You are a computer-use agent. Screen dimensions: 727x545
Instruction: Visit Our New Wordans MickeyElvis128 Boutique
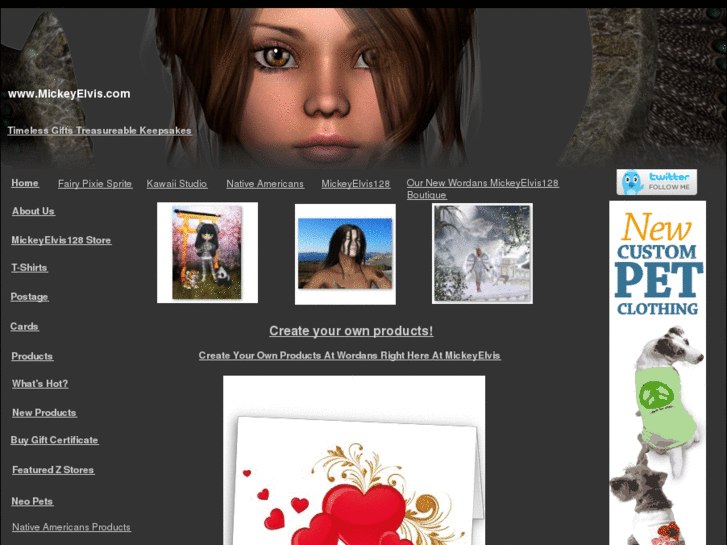point(483,189)
